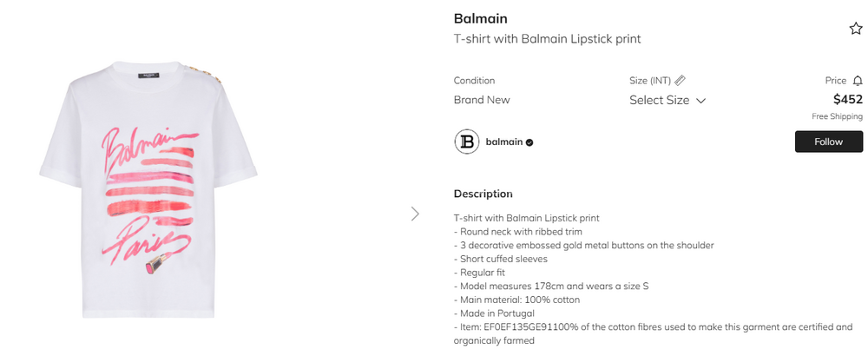This screenshot has width=868, height=356.
Task: Expand the chevron next to Select Size
Action: click(x=701, y=101)
